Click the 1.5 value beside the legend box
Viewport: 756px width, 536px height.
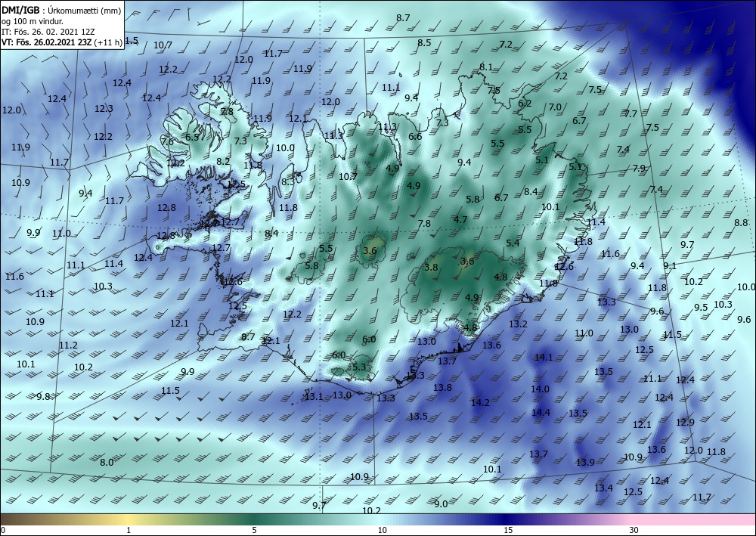click(x=132, y=41)
